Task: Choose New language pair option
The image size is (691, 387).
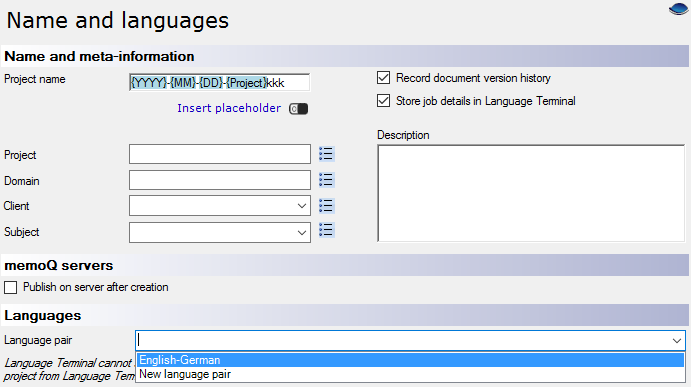Action: [x=410, y=374]
